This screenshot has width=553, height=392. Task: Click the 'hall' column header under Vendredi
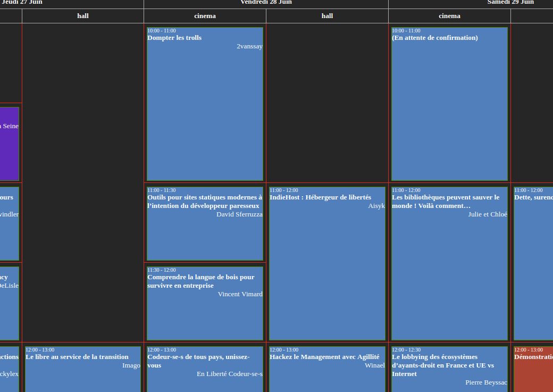point(327,16)
